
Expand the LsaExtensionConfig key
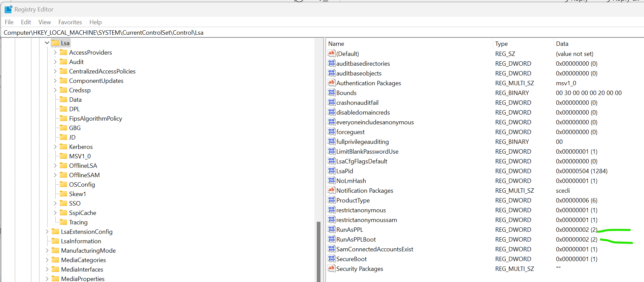(47, 231)
